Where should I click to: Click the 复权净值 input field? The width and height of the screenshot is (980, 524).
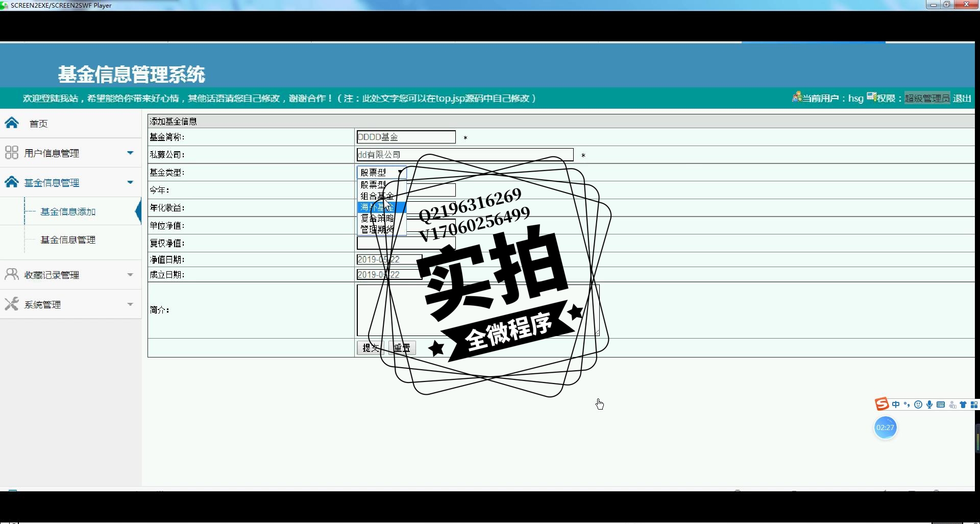(406, 243)
